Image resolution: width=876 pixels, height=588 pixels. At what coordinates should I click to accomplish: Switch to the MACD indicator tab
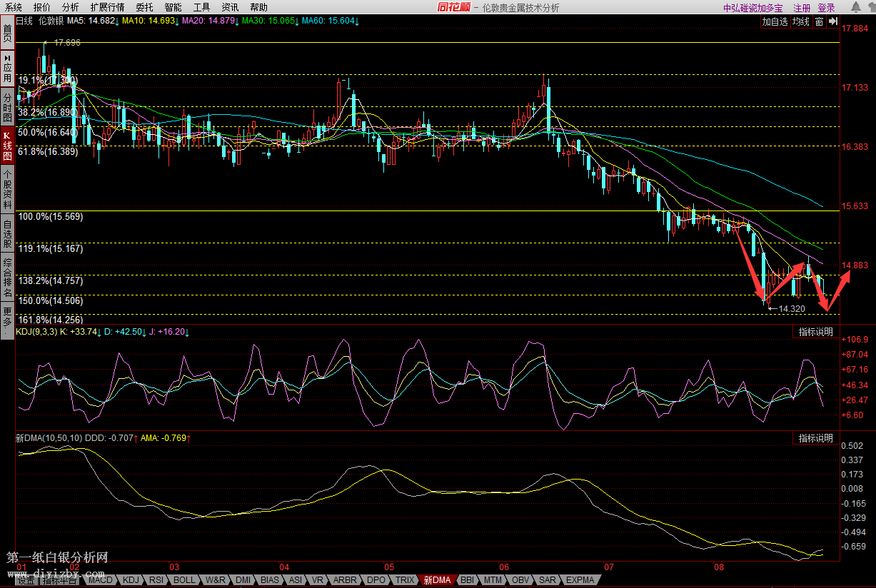tap(101, 580)
